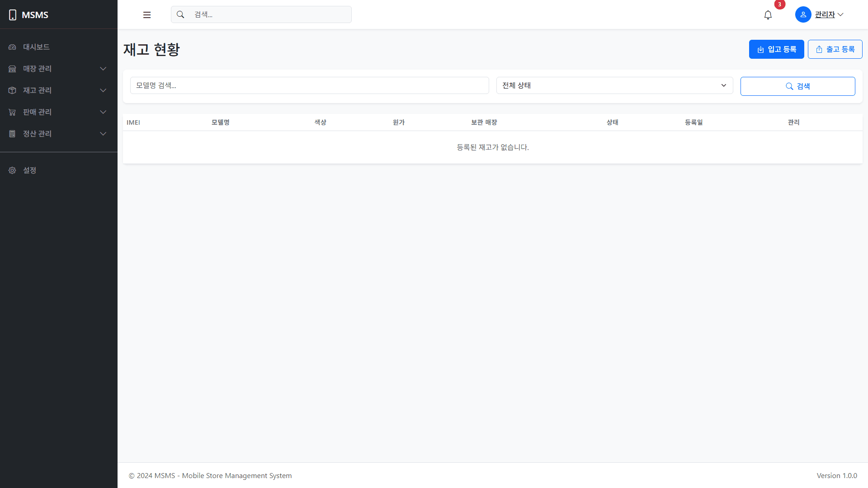Click the 출고 등록 button
This screenshot has width=868, height=488.
(835, 49)
